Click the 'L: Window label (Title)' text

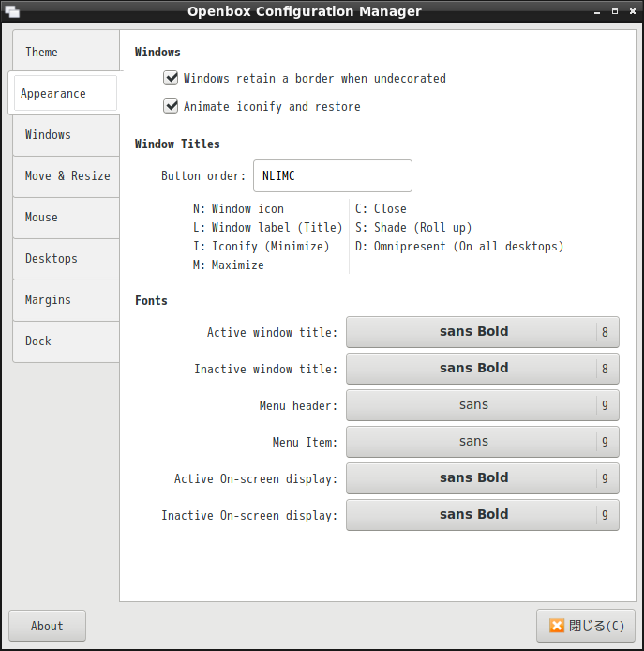pyautogui.click(x=268, y=228)
